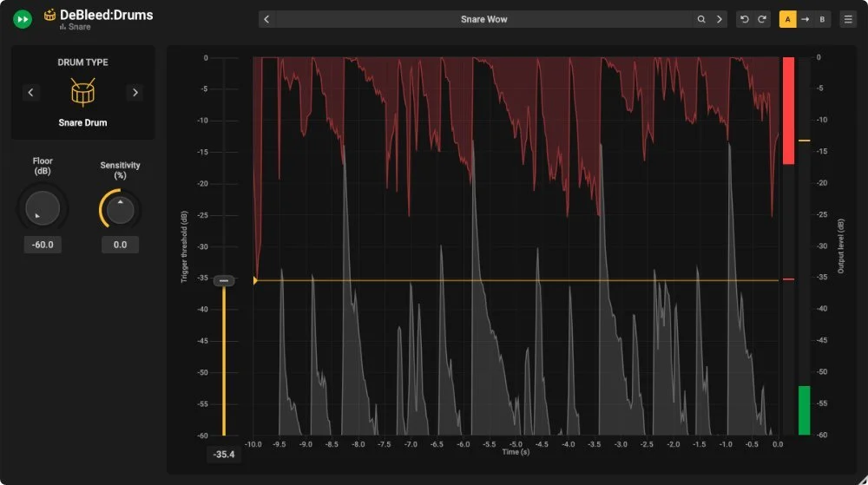This screenshot has width=868, height=485.
Task: Select previous drum type
Action: 30,92
